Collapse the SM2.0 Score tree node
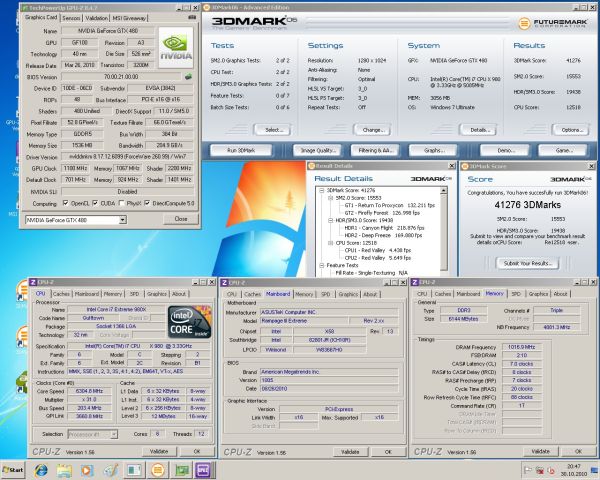Screen dimensions: 600x480 point(330,198)
